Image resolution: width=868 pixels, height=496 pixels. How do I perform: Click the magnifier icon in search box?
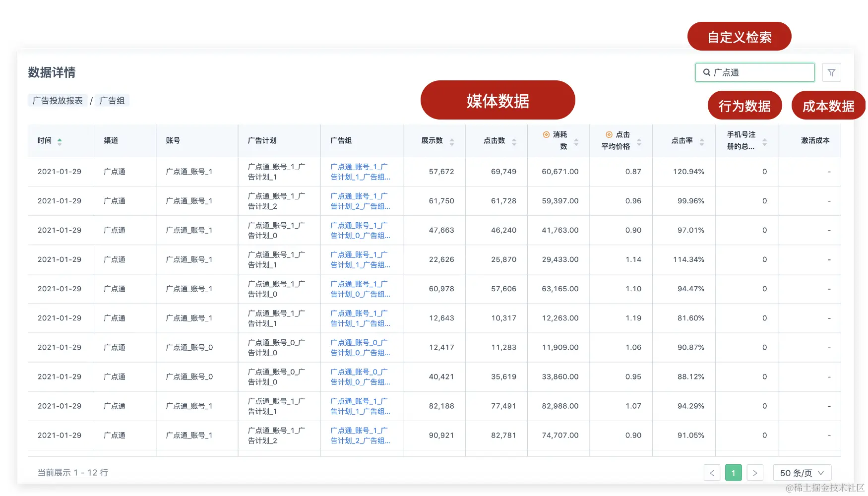coord(706,72)
